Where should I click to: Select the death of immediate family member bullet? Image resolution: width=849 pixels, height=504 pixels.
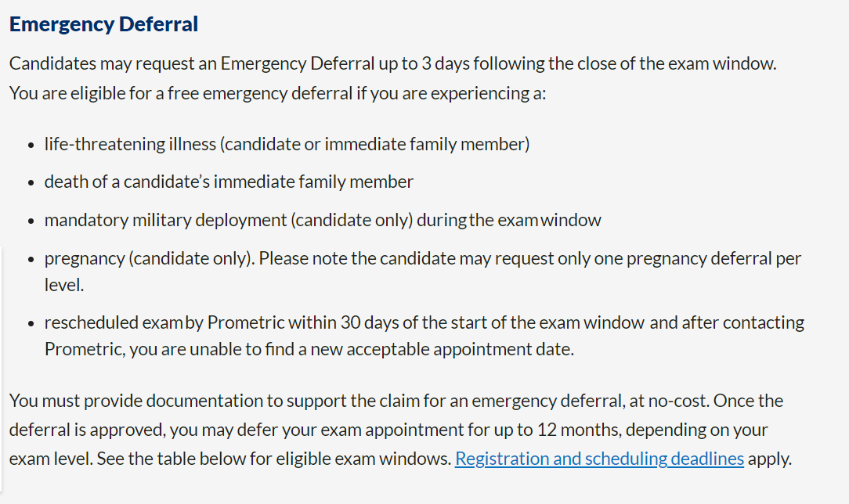tap(229, 182)
